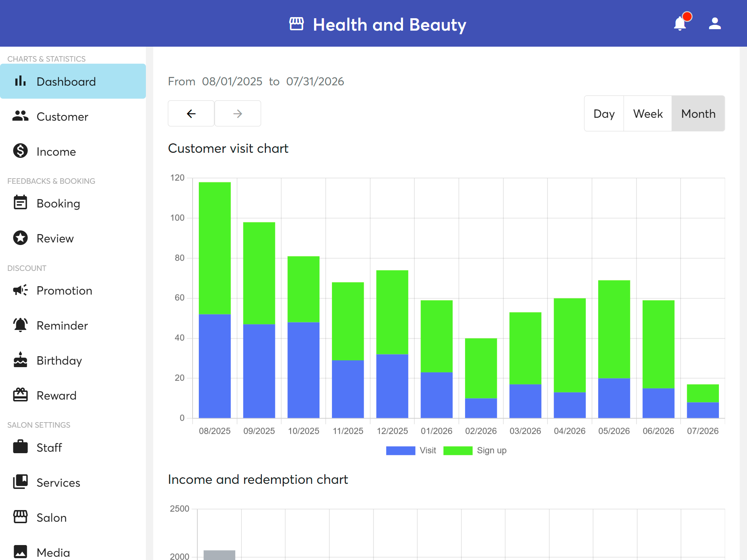
Task: Open the Booking menu item
Action: coord(73,203)
